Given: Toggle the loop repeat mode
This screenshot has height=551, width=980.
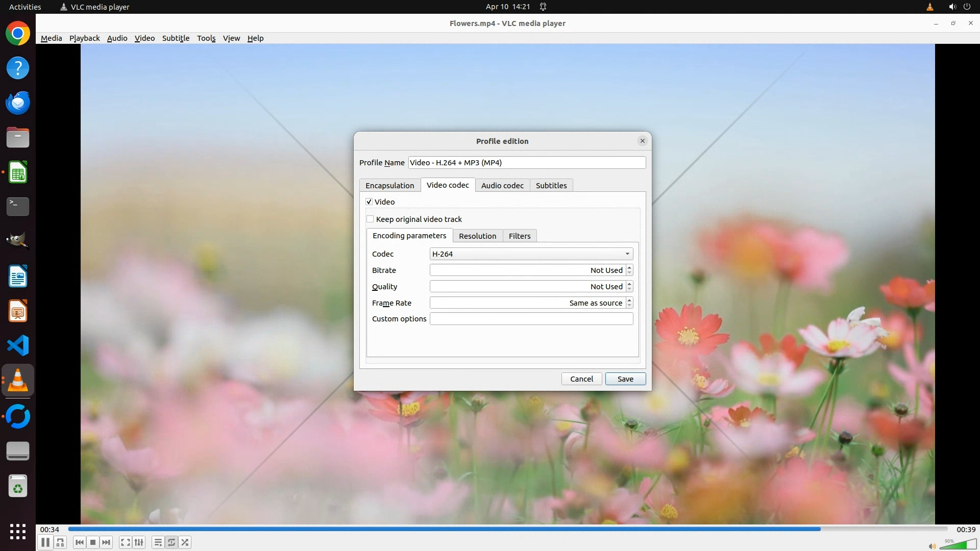Looking at the screenshot, I should pyautogui.click(x=171, y=542).
